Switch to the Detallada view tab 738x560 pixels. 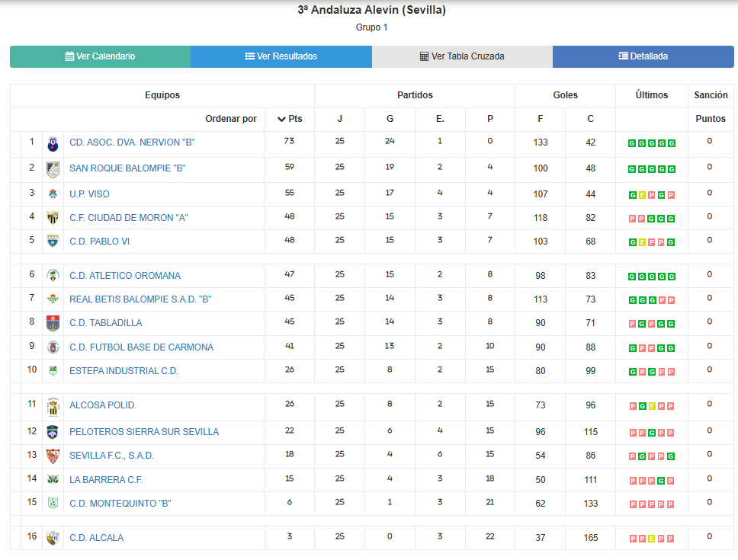tap(643, 56)
